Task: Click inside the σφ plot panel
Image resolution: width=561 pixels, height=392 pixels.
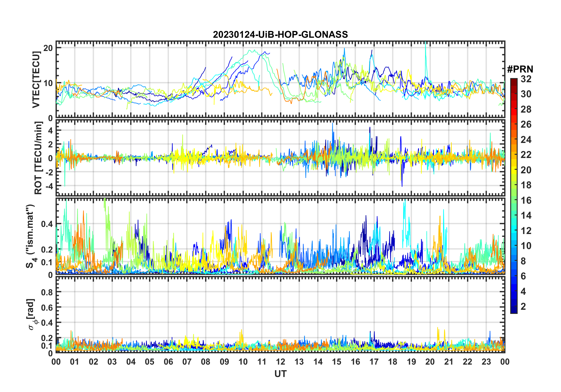Action: coord(280,314)
